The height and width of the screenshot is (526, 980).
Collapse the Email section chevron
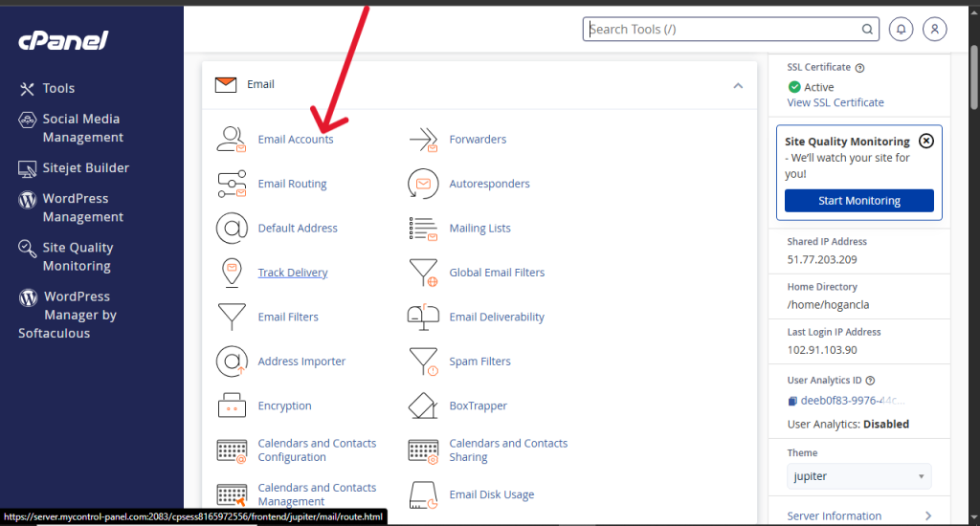point(738,85)
